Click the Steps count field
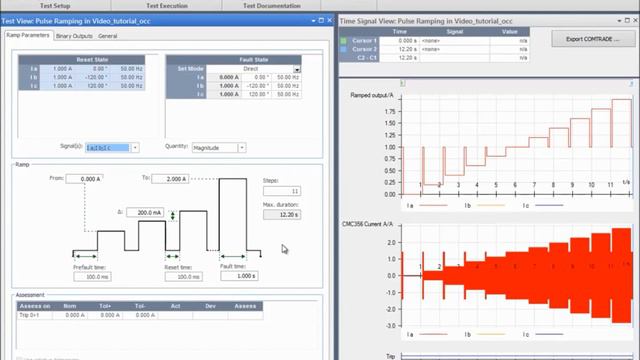640x360 pixels. pyautogui.click(x=282, y=191)
